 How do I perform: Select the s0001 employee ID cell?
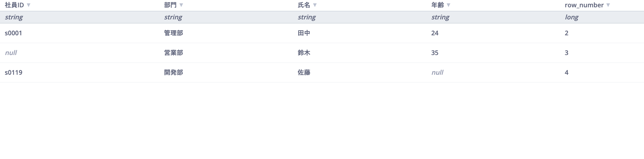click(13, 33)
